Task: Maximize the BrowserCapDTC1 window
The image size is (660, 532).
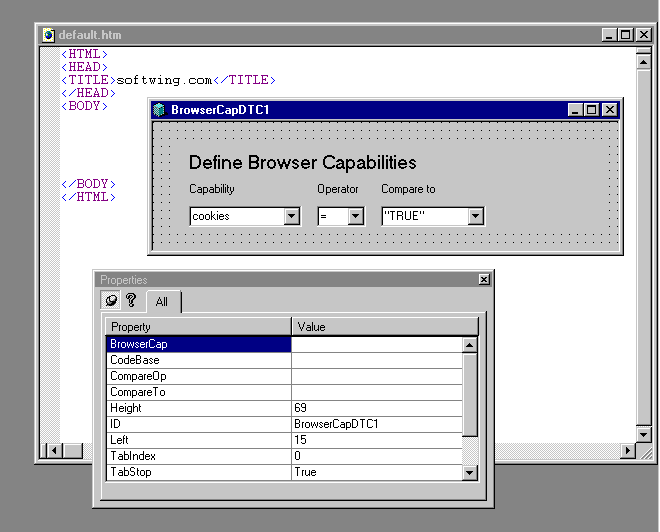Action: click(x=592, y=110)
